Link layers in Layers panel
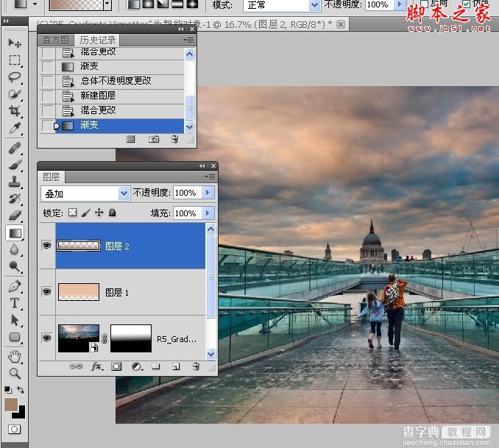This screenshot has height=448, width=499. [x=76, y=366]
